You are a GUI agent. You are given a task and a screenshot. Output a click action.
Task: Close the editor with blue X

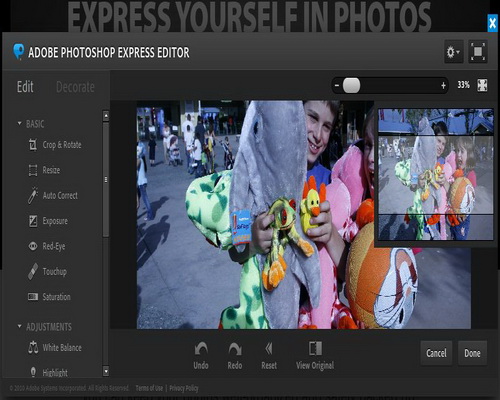coord(492,23)
